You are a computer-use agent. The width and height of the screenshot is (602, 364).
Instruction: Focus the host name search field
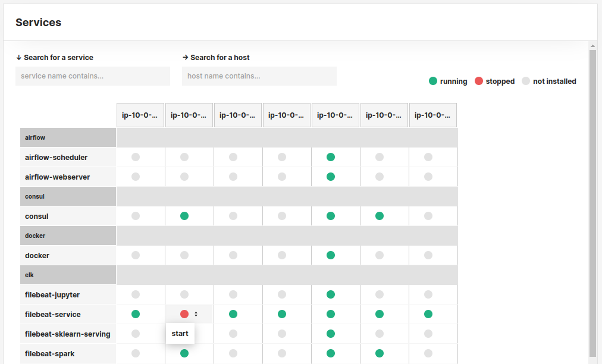click(x=259, y=76)
